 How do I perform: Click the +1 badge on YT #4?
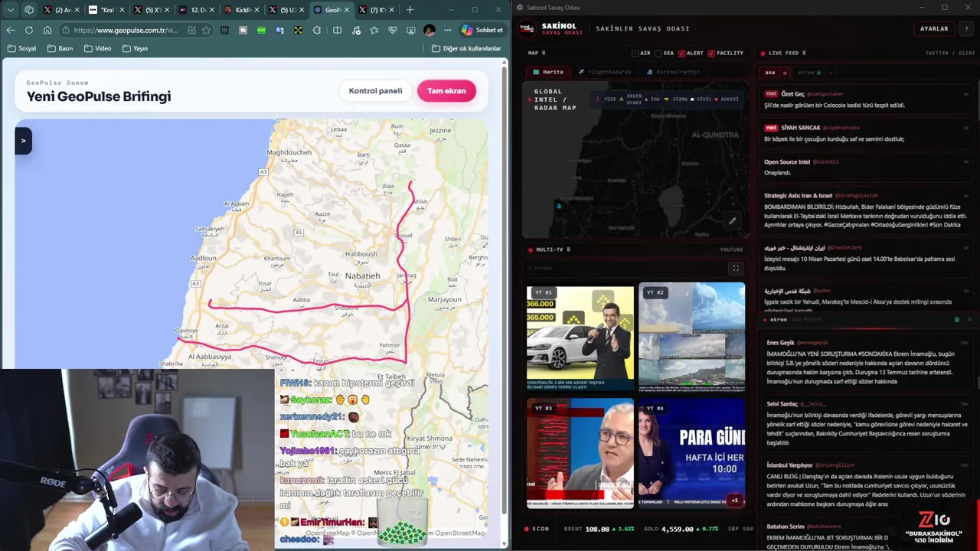734,500
